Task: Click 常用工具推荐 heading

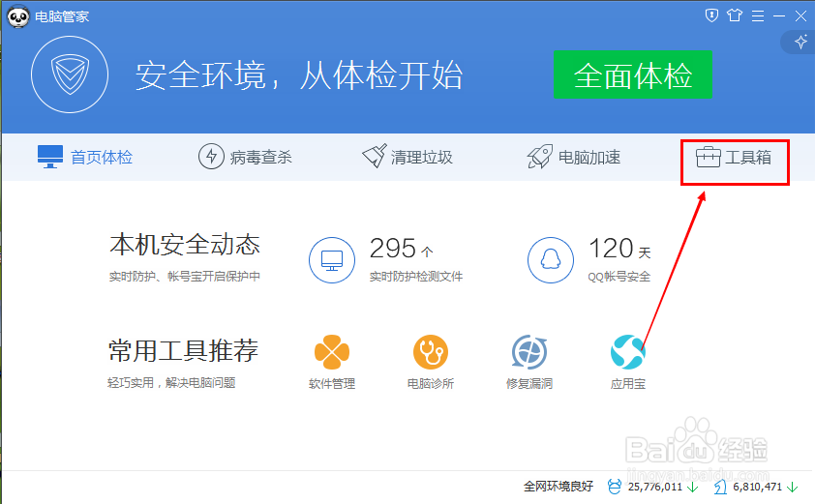Action: pyautogui.click(x=183, y=351)
